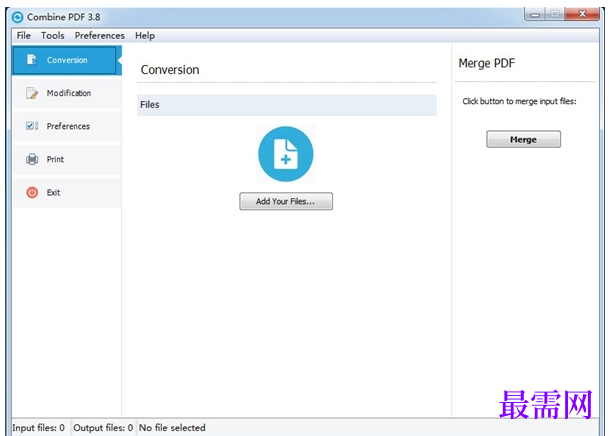The width and height of the screenshot is (611, 436).
Task: Click the Combine PDF app icon in title bar
Action: click(18, 17)
